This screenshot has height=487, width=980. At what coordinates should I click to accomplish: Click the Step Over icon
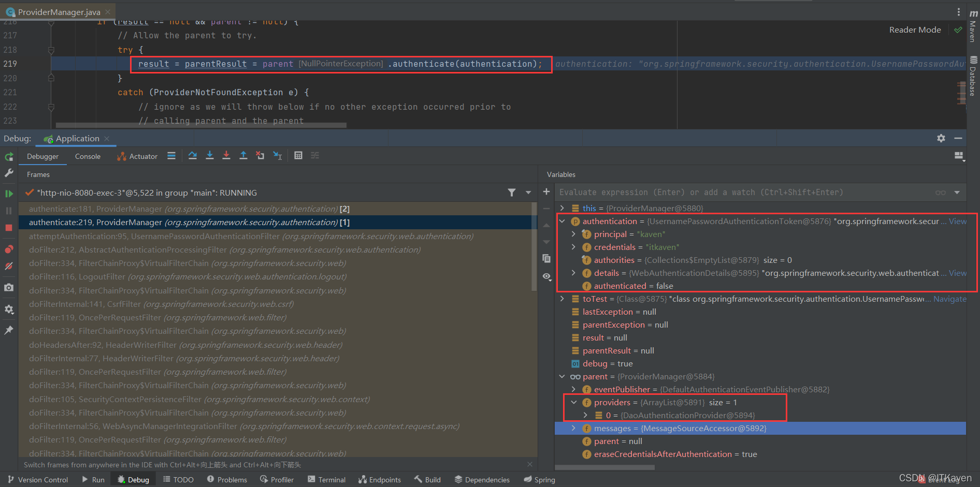pos(193,156)
